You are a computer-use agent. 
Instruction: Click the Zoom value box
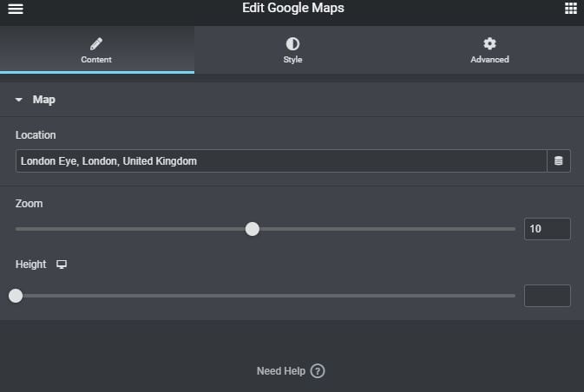click(x=548, y=229)
